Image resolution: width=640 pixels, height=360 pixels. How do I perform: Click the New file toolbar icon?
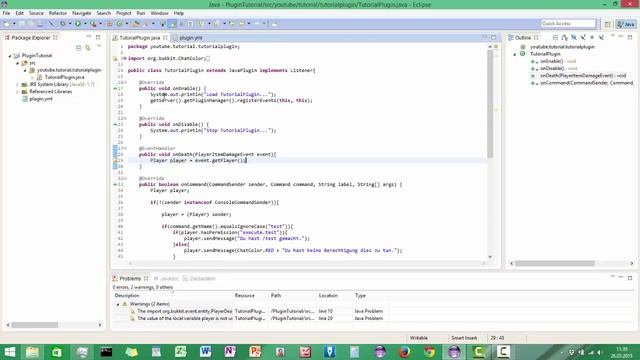click(7, 24)
